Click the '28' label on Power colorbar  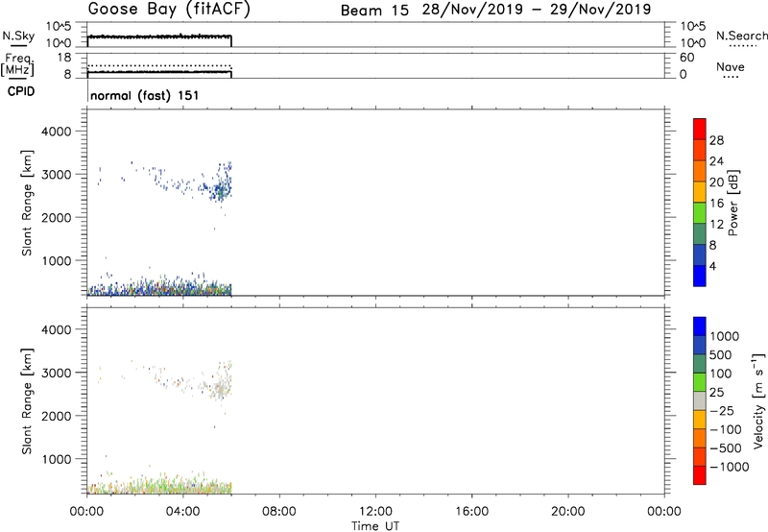pos(716,140)
